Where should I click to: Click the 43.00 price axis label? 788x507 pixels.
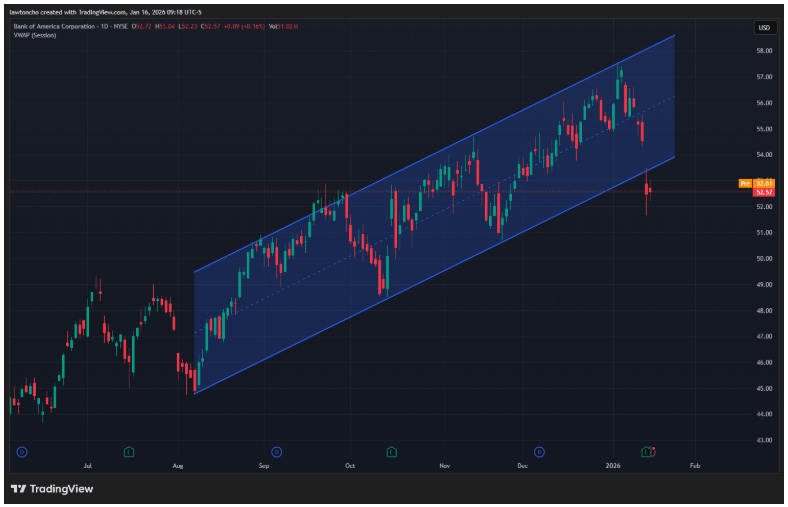point(764,441)
